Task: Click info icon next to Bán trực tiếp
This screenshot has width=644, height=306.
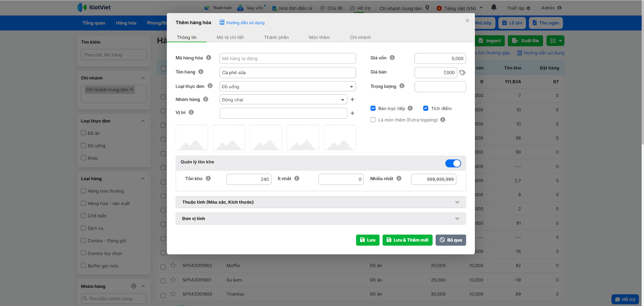Action: pos(410,108)
